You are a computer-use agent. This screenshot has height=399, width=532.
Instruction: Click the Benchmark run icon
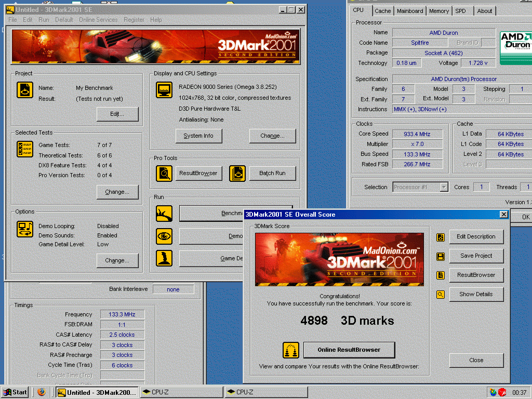point(164,214)
